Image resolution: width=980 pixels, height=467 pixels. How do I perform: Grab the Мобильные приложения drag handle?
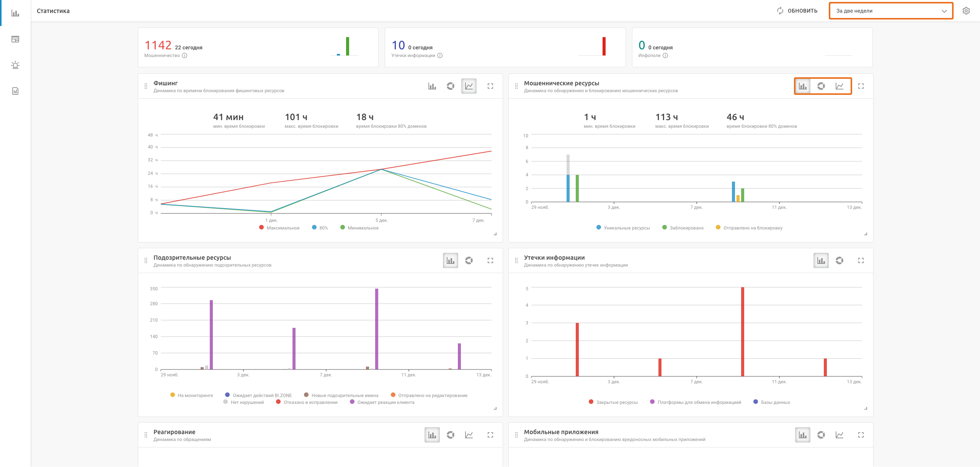coord(516,435)
